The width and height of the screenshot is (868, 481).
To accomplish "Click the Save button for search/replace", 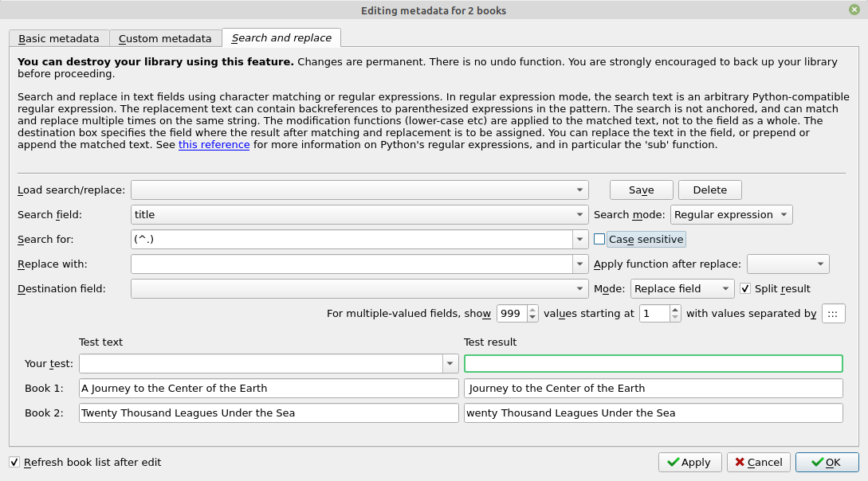I will pyautogui.click(x=641, y=190).
